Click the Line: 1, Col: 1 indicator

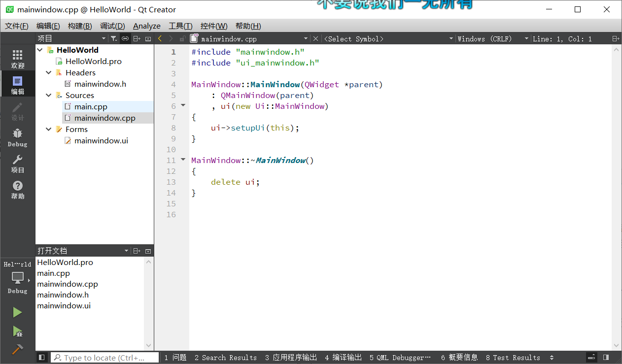(562, 38)
